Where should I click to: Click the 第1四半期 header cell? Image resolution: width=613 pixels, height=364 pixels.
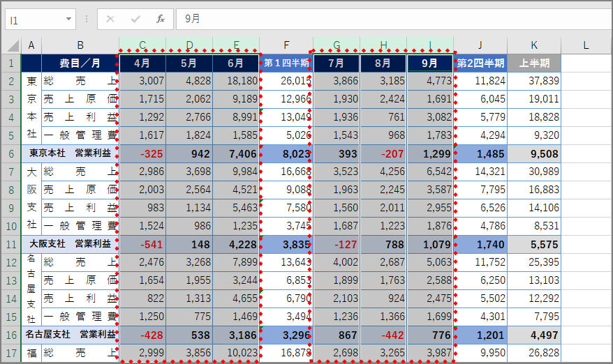coord(286,63)
